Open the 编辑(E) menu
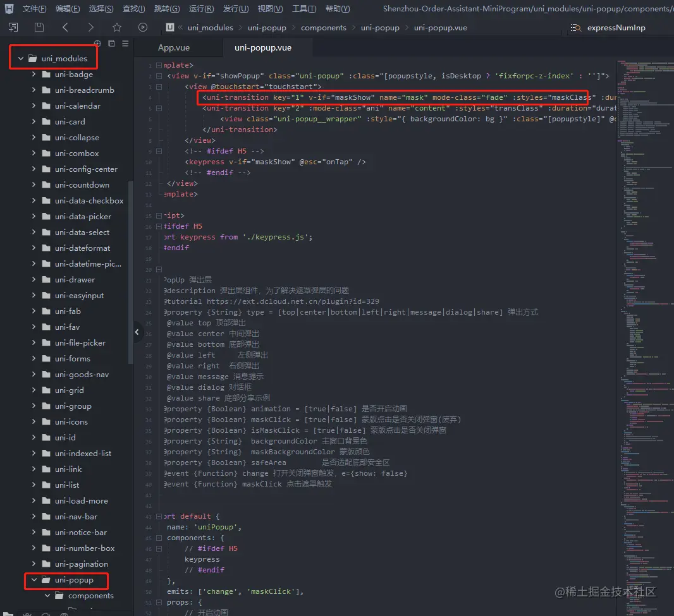Viewport: 674px width, 616px height. click(68, 9)
